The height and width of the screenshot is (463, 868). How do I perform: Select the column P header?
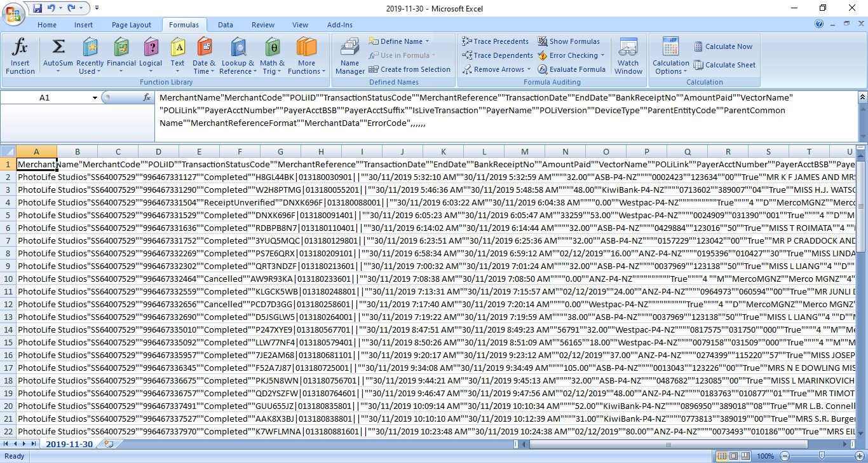[646, 151]
